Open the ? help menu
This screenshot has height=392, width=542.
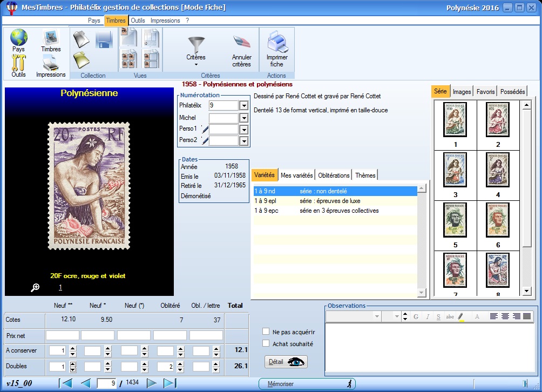click(187, 21)
